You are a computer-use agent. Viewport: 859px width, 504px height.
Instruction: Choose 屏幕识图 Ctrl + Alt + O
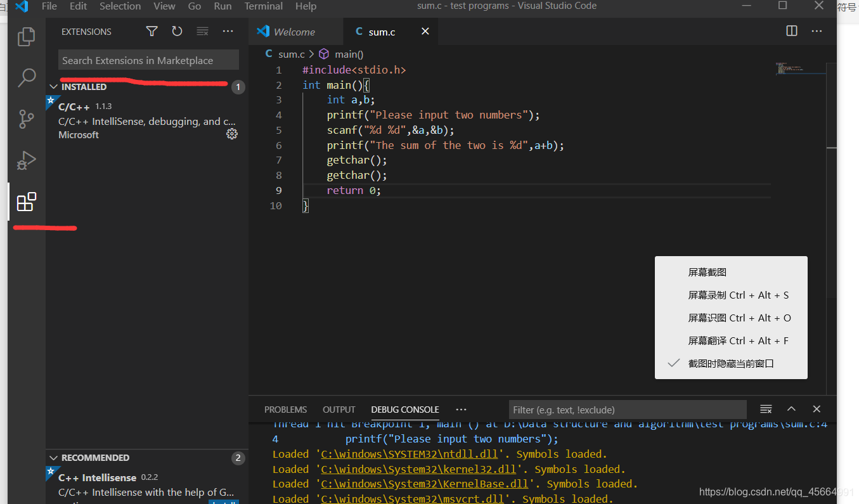(x=731, y=318)
